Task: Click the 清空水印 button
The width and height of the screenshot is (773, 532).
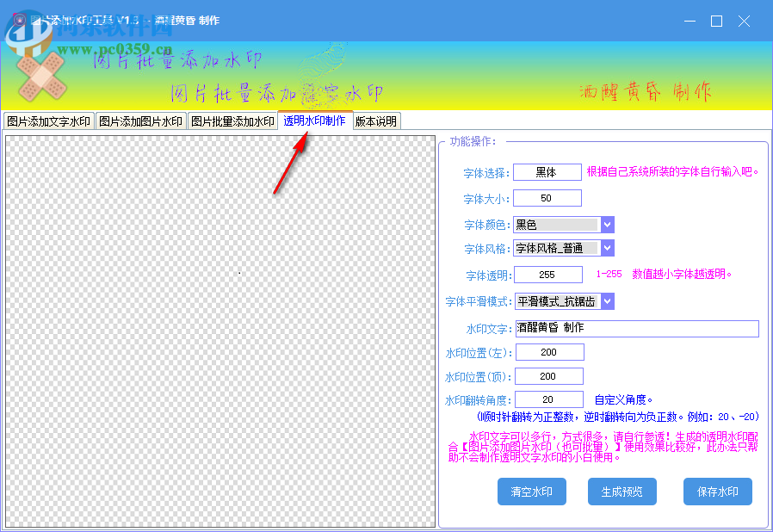Action: (532, 492)
